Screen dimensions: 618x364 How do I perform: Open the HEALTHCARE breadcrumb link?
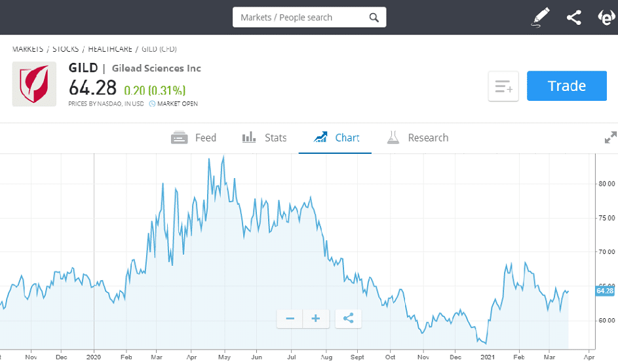coord(110,49)
